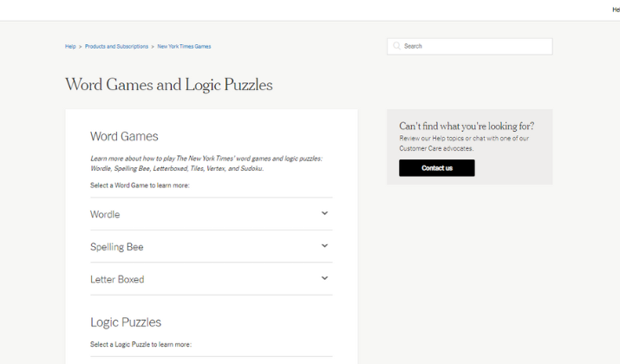Viewport: 620px width, 364px height.
Task: Click the italic 'Learn more about how to play' text
Action: pos(206,163)
